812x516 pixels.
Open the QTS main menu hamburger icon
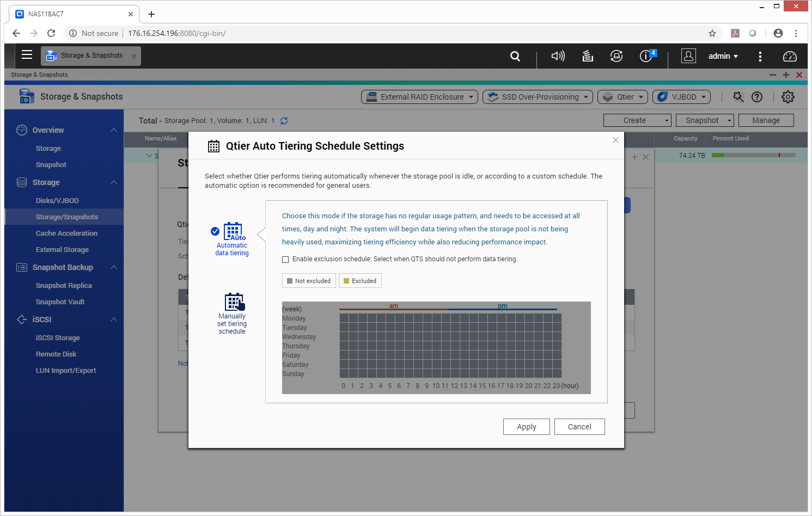coord(27,54)
